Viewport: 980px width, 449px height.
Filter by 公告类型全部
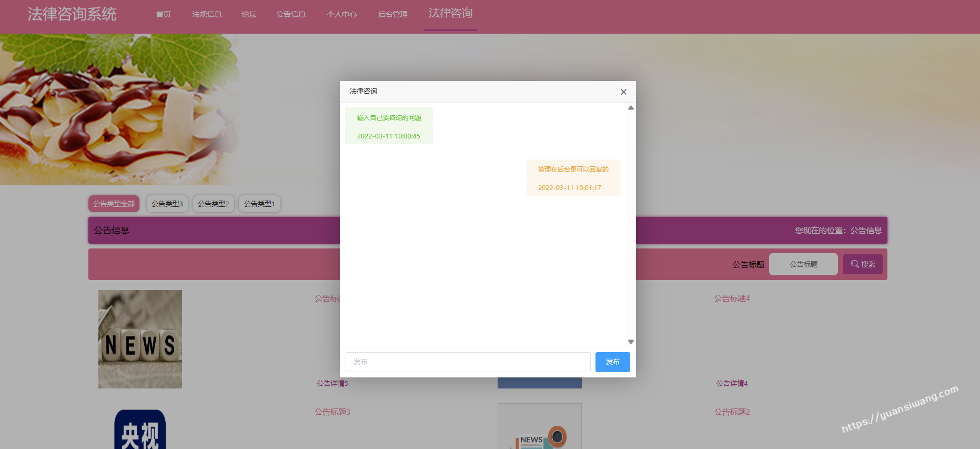coord(114,204)
